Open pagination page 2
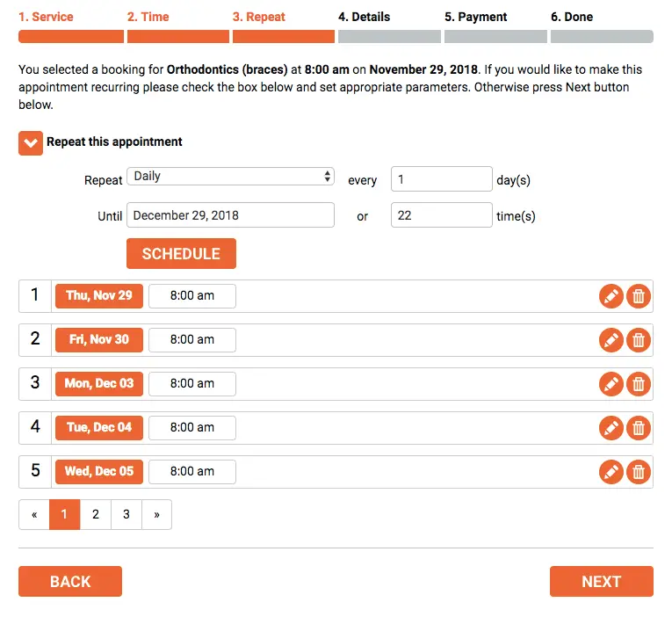This screenshot has height=624, width=672. coord(96,514)
